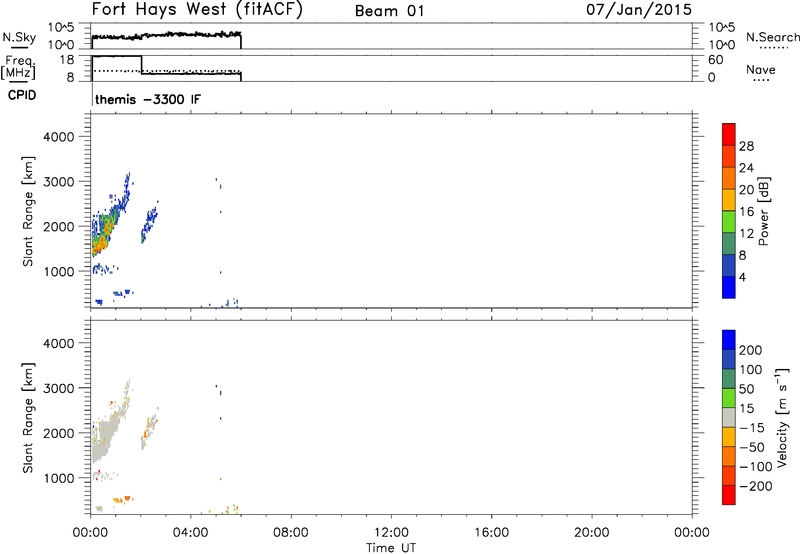Click the 'Beam 01' label
The image size is (800, 554).
coord(389,11)
